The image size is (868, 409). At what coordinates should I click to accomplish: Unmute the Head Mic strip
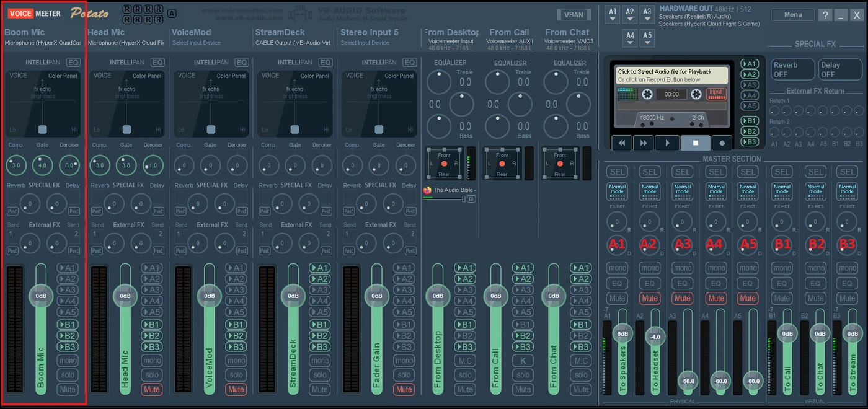click(152, 390)
